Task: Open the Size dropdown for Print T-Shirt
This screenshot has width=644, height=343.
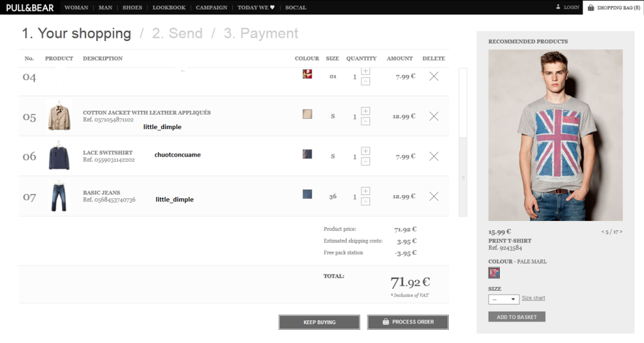Action: coord(504,299)
